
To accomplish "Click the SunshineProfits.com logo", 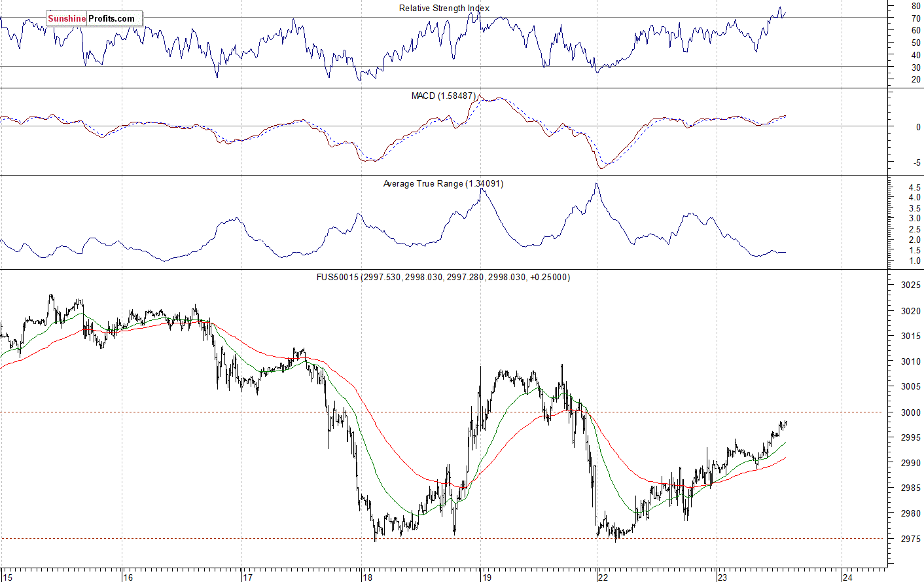I will coord(94,18).
